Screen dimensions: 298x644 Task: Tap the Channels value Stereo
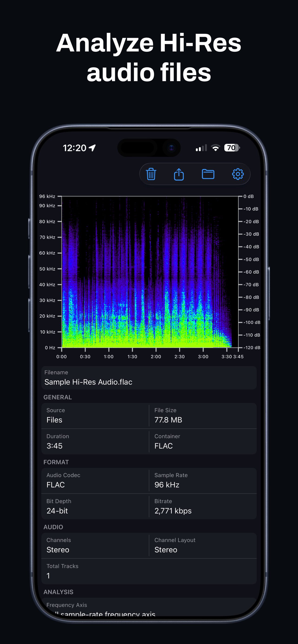(58, 550)
